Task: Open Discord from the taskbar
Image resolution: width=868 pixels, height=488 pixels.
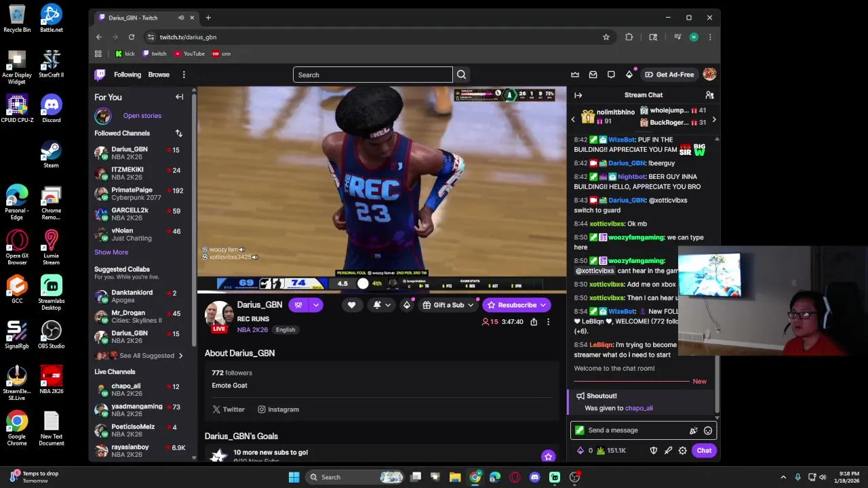Action: [534, 477]
